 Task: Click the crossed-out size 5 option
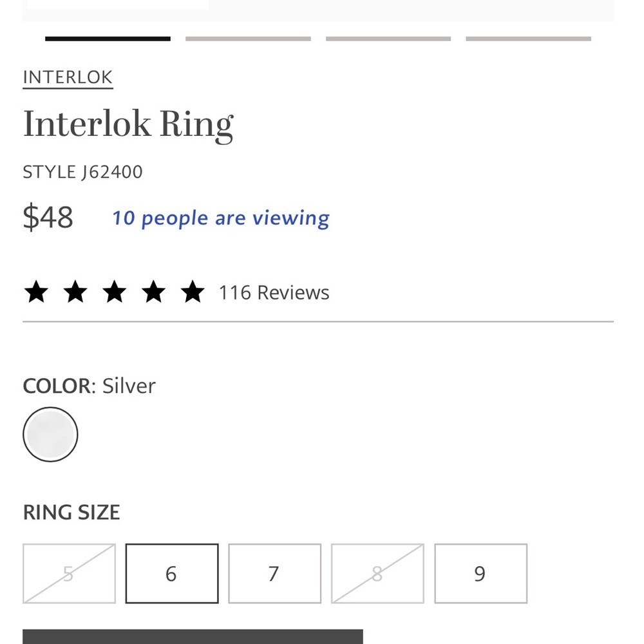click(68, 573)
